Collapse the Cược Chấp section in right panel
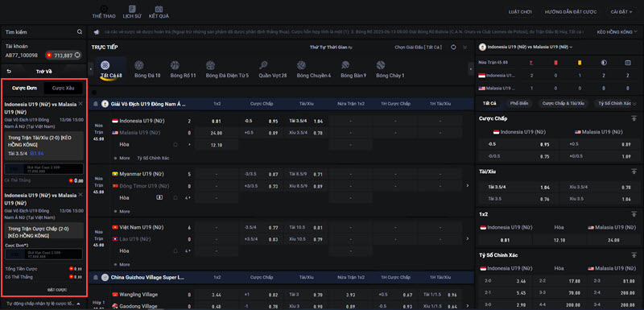Screen dimensions: 644x310 [x=634, y=118]
